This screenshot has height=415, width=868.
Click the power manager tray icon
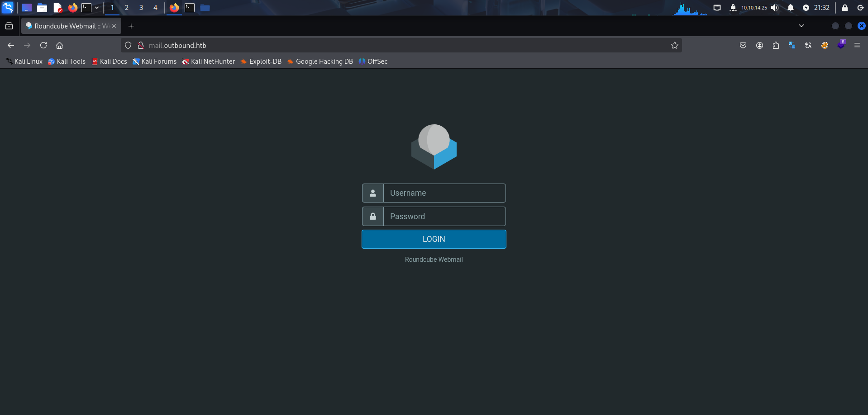pyautogui.click(x=806, y=8)
